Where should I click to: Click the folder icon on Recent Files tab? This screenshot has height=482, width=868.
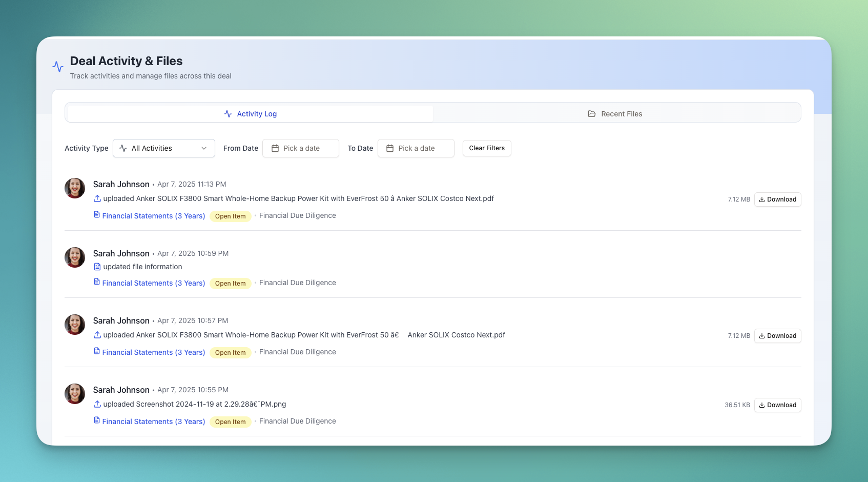tap(592, 113)
